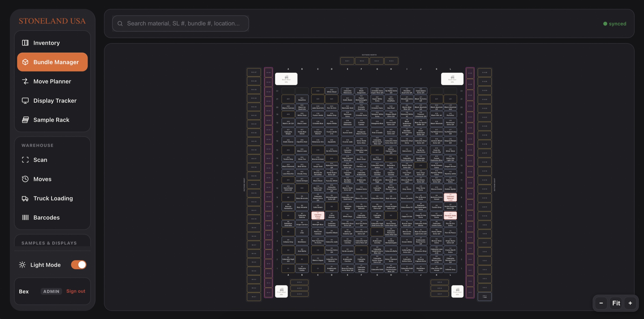Click the green synced status dot

point(605,24)
